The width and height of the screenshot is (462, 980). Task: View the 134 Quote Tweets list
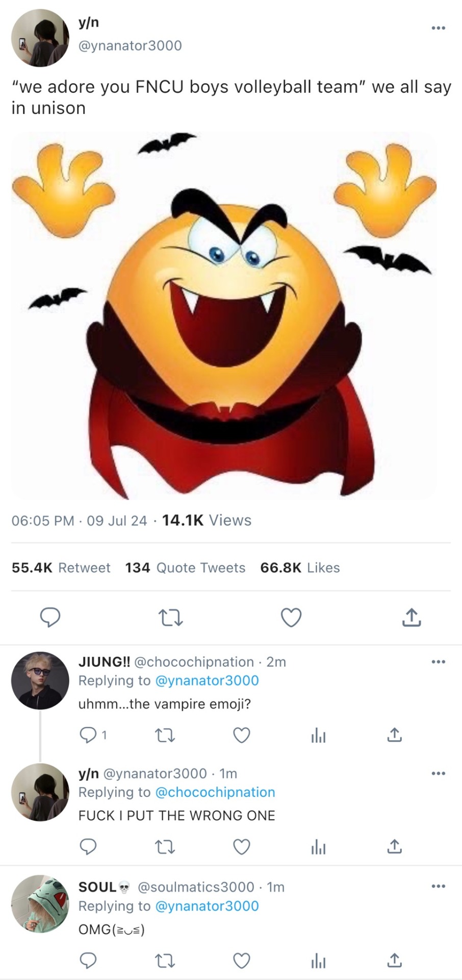[x=185, y=568]
